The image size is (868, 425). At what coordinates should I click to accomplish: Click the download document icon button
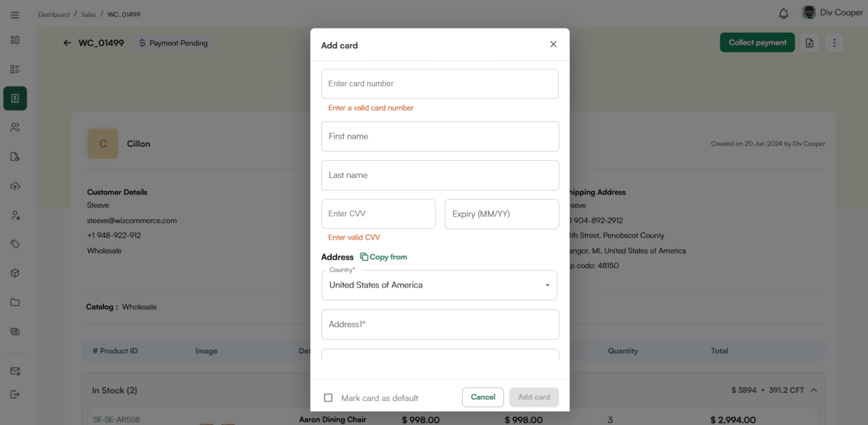(x=809, y=43)
